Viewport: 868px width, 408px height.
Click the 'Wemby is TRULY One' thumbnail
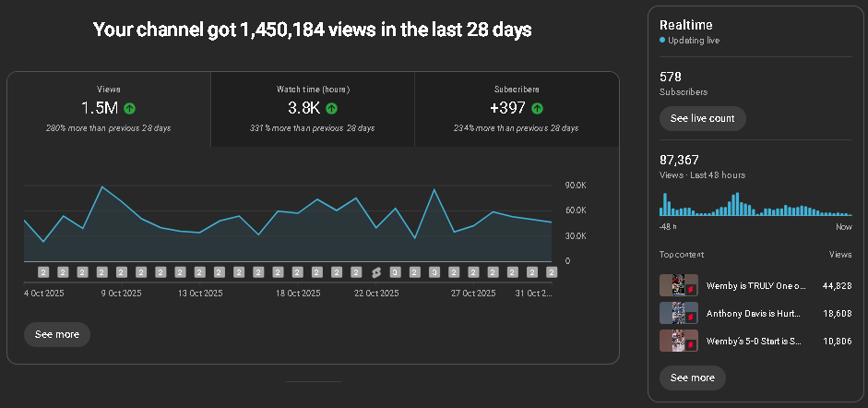[x=678, y=285]
